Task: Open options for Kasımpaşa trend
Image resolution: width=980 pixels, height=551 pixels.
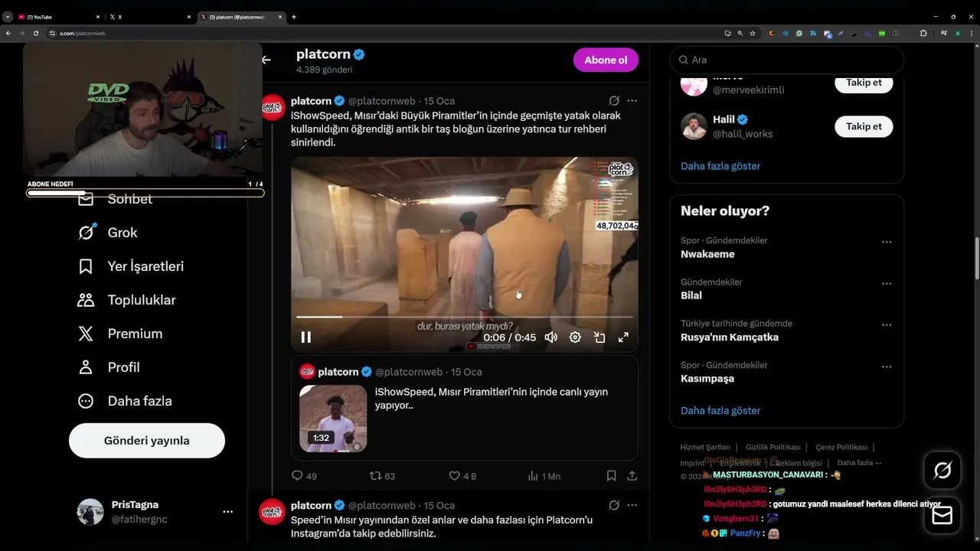Action: (887, 367)
